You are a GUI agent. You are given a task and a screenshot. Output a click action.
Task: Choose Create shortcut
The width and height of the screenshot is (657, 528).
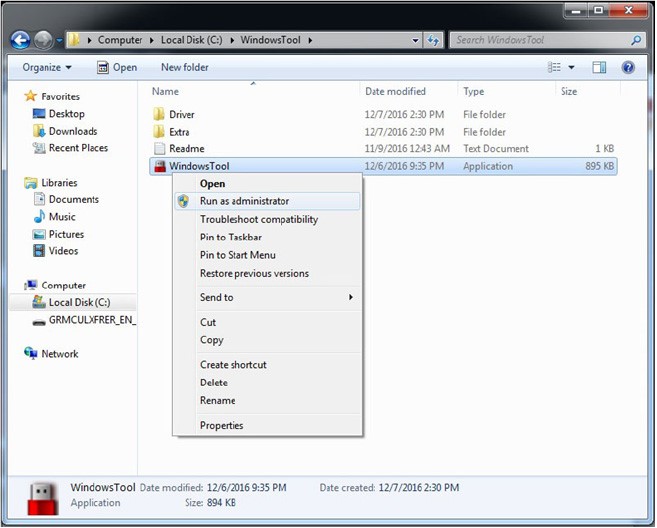(x=267, y=365)
